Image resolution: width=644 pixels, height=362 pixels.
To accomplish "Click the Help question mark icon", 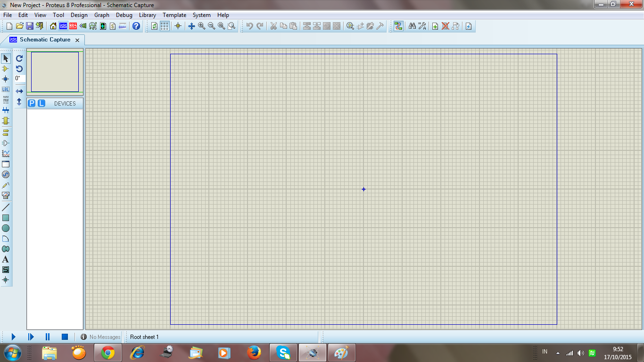I will point(136,26).
